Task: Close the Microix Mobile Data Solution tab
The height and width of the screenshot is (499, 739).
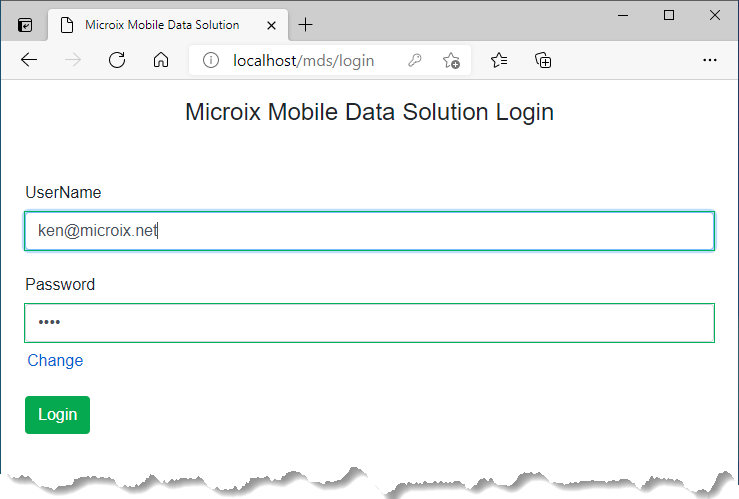Action: coord(269,25)
